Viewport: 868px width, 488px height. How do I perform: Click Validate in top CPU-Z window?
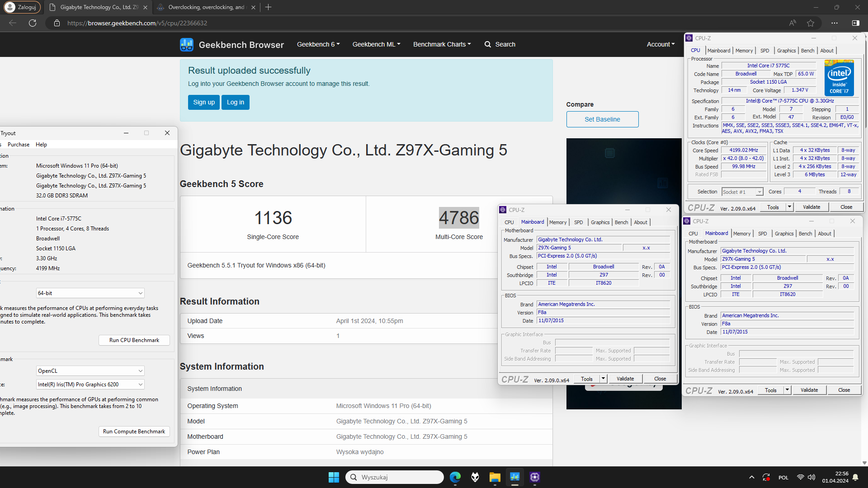pos(811,207)
